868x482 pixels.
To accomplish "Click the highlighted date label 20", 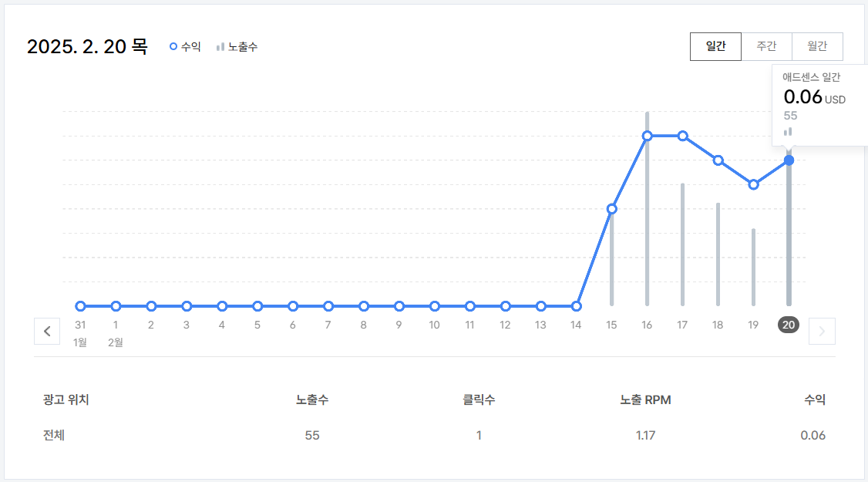I will pyautogui.click(x=789, y=325).
